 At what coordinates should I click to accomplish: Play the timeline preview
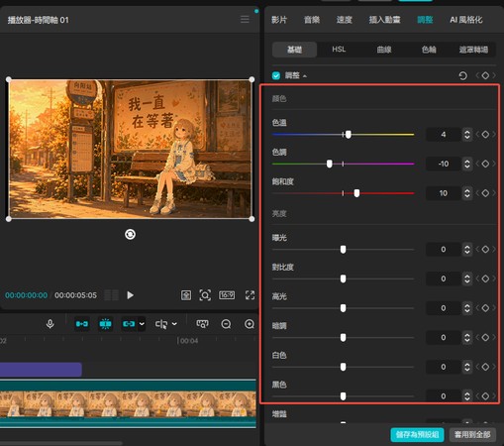(x=130, y=295)
